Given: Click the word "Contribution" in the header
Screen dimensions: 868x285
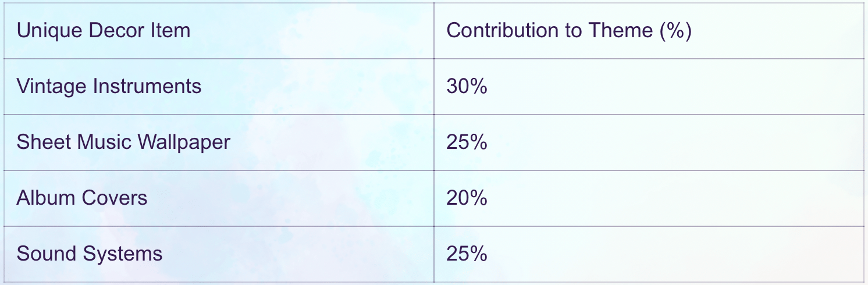Looking at the screenshot, I should pyautogui.click(x=504, y=30).
